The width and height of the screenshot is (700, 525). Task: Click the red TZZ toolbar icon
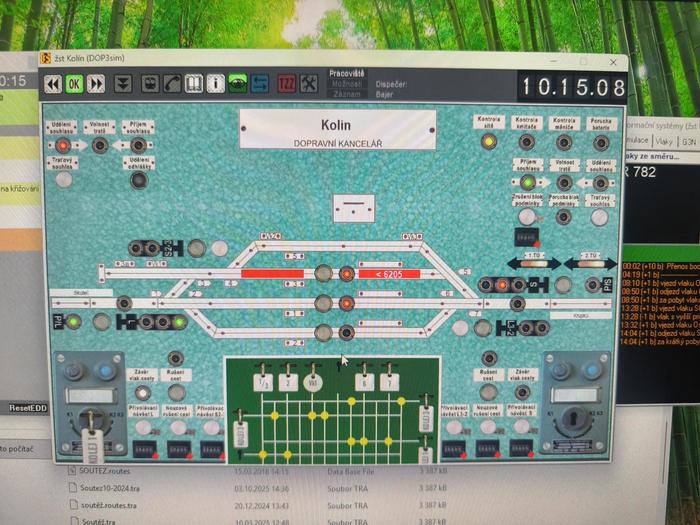click(286, 84)
